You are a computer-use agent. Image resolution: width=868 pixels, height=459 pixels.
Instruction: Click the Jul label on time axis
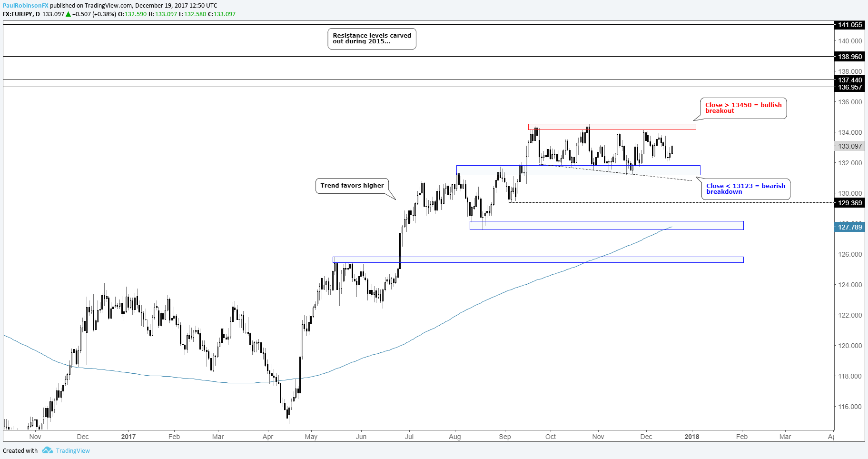click(x=409, y=437)
